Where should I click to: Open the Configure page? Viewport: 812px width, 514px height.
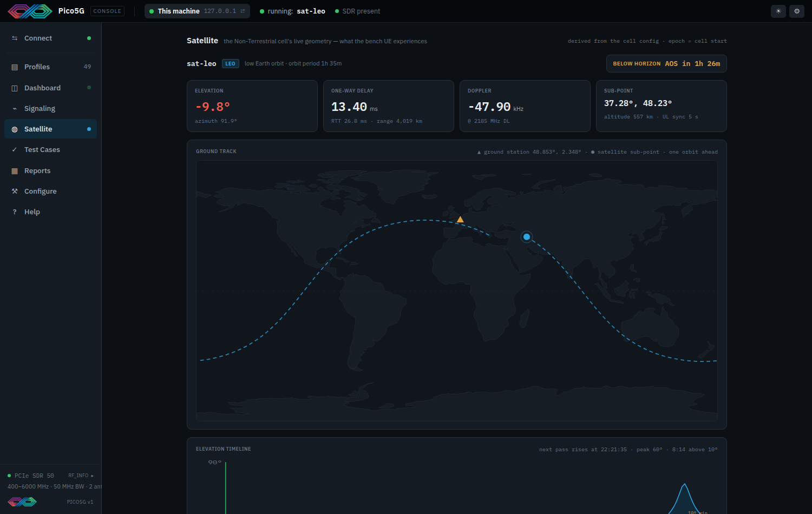coord(50,191)
